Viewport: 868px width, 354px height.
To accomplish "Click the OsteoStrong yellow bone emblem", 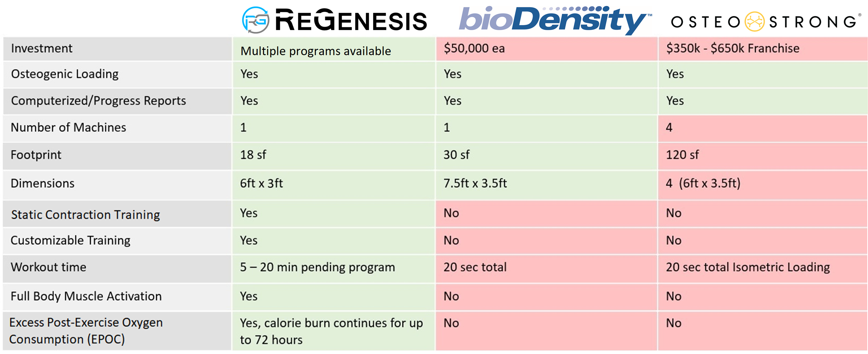I will click(754, 22).
